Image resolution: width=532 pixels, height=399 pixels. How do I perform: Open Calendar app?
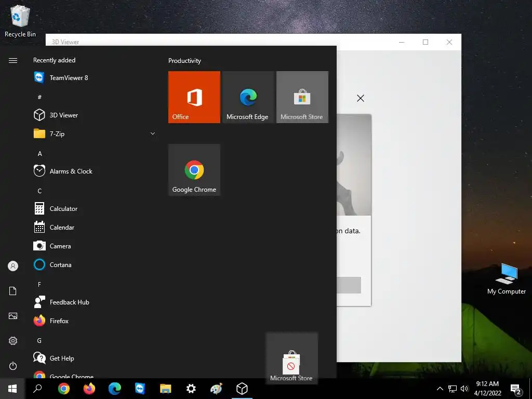(x=94, y=228)
